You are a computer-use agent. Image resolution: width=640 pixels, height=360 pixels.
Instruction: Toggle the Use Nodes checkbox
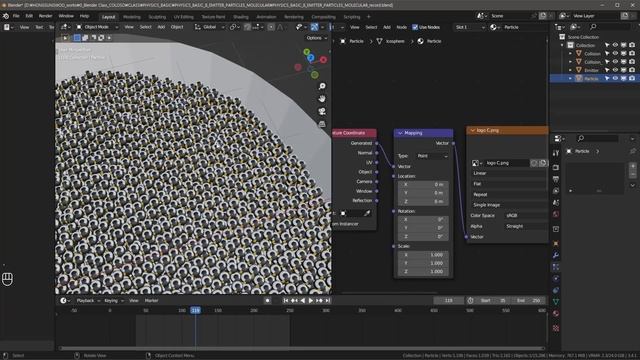pos(415,27)
